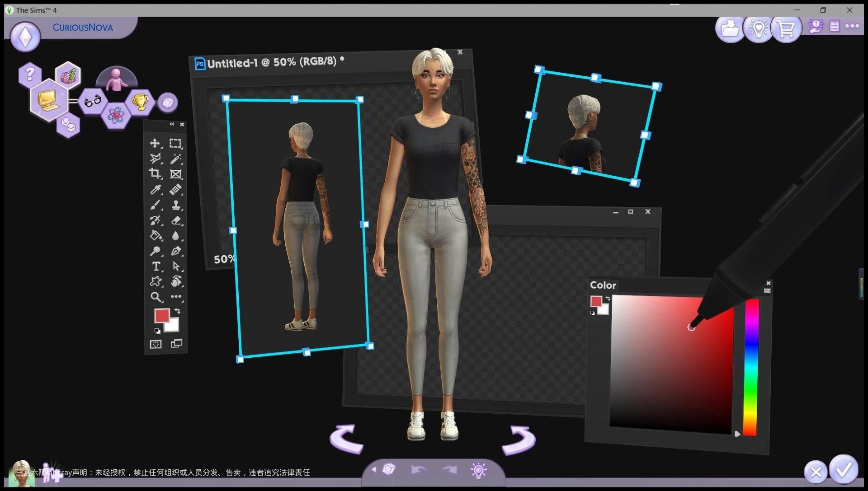
Task: Rotate sim with the left curved arrow
Action: (x=346, y=439)
